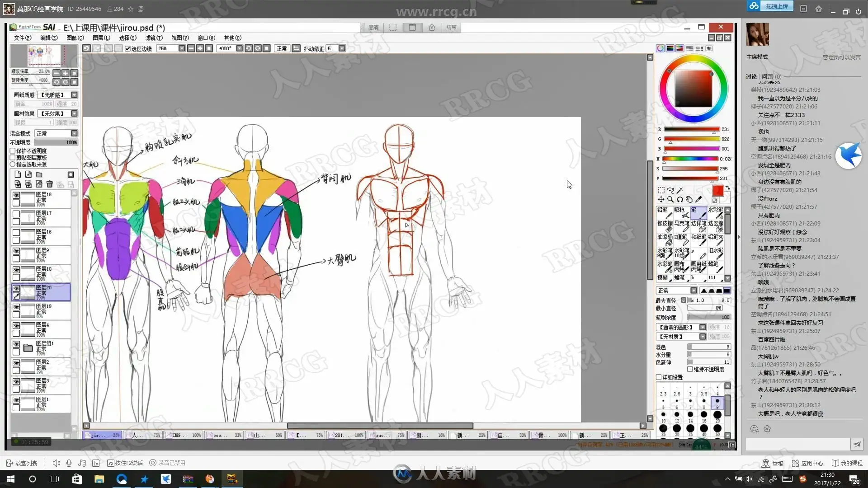Image resolution: width=868 pixels, height=488 pixels.
Task: Open the 混合模式 blend mode dropdown
Action: 74,133
